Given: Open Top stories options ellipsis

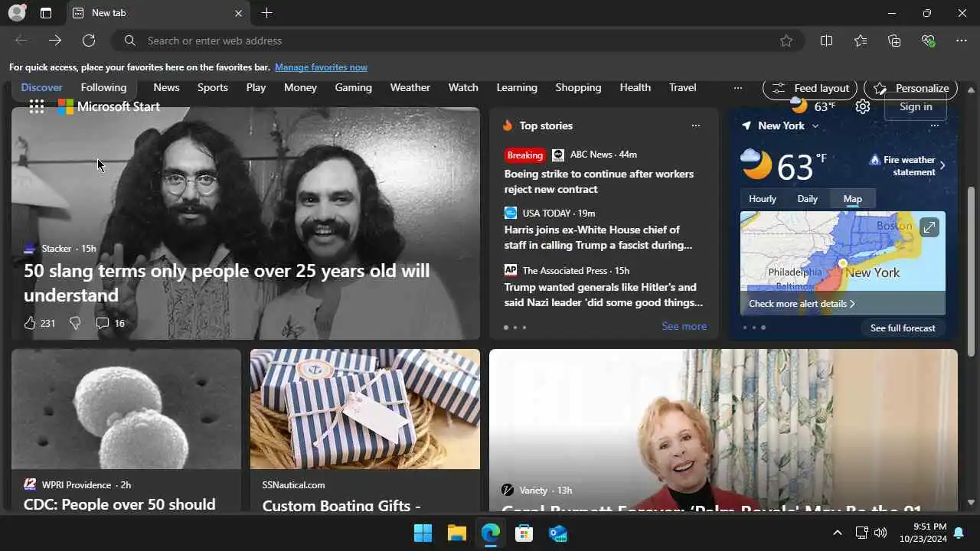Looking at the screenshot, I should tap(695, 126).
